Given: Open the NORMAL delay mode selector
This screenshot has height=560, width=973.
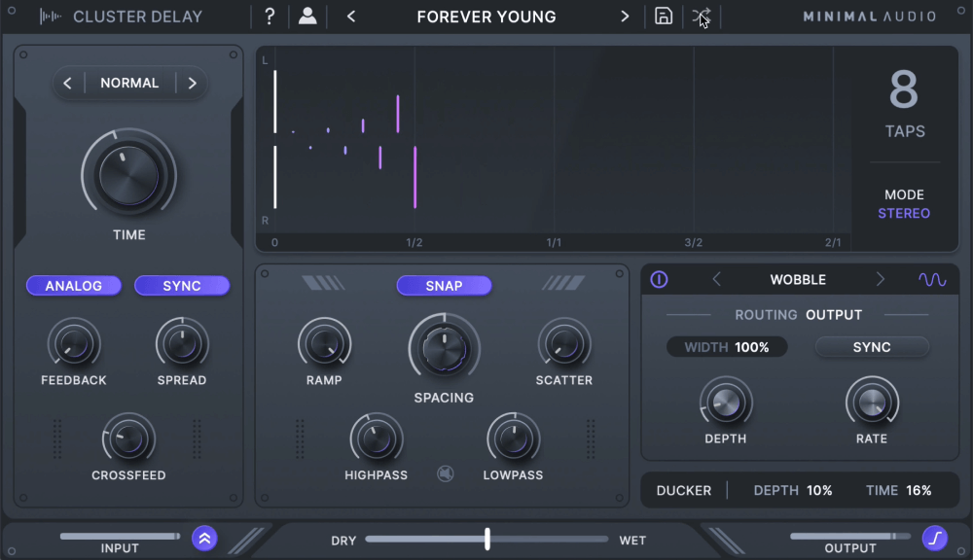Looking at the screenshot, I should 129,83.
